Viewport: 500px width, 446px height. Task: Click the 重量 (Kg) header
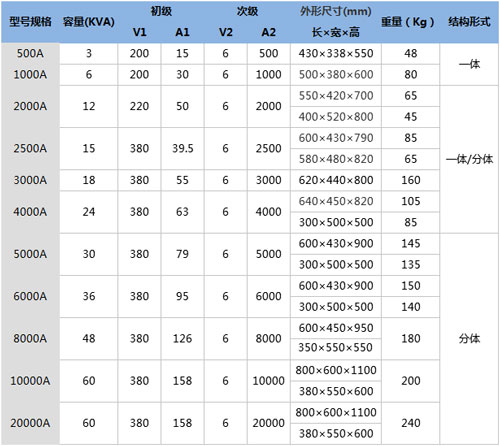coord(408,22)
